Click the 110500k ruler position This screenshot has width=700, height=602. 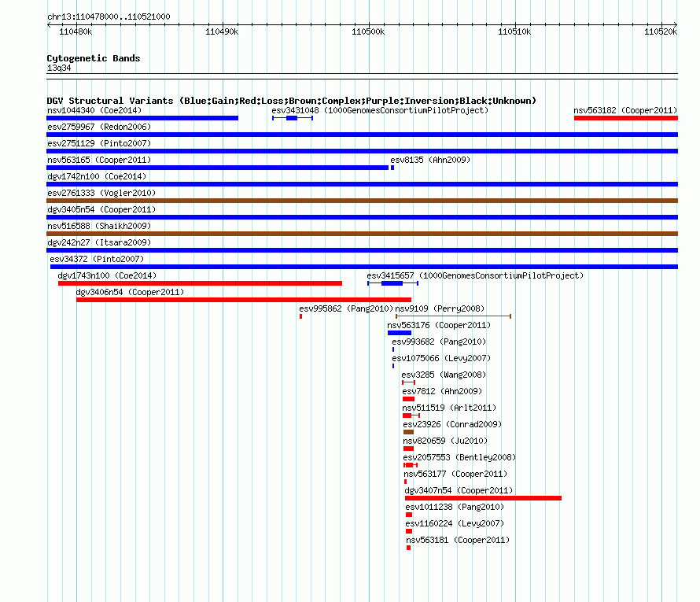click(x=368, y=31)
